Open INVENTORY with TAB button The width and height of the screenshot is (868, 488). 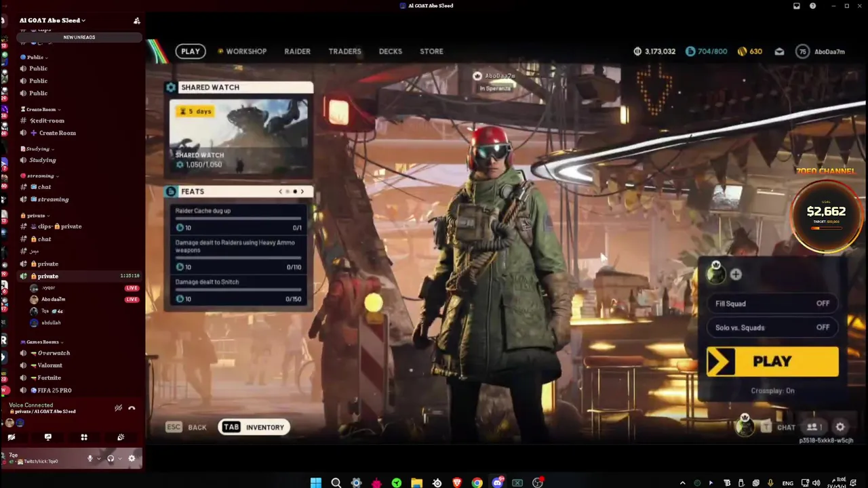click(x=254, y=427)
